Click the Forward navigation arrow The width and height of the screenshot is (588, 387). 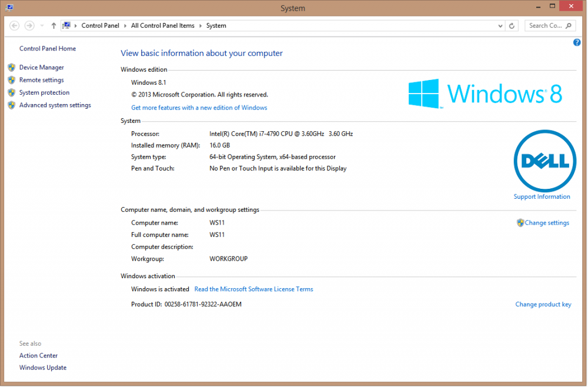[x=29, y=25]
